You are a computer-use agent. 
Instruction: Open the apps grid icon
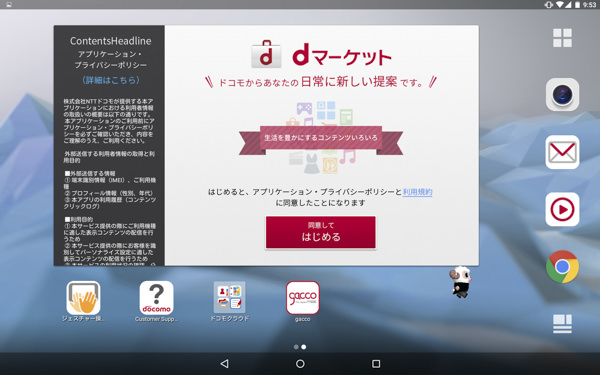(562, 38)
